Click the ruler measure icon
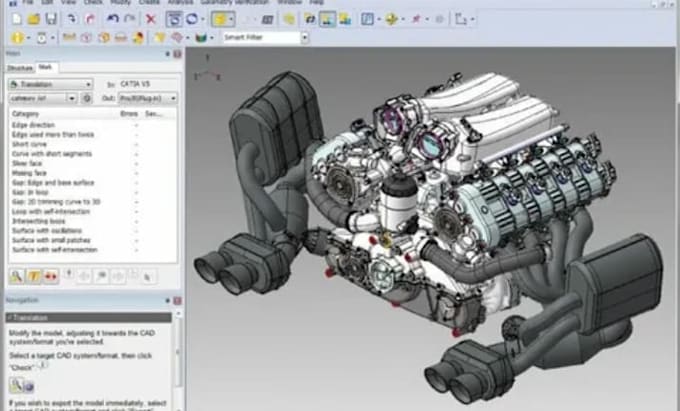The width and height of the screenshot is (680, 411). click(x=69, y=38)
